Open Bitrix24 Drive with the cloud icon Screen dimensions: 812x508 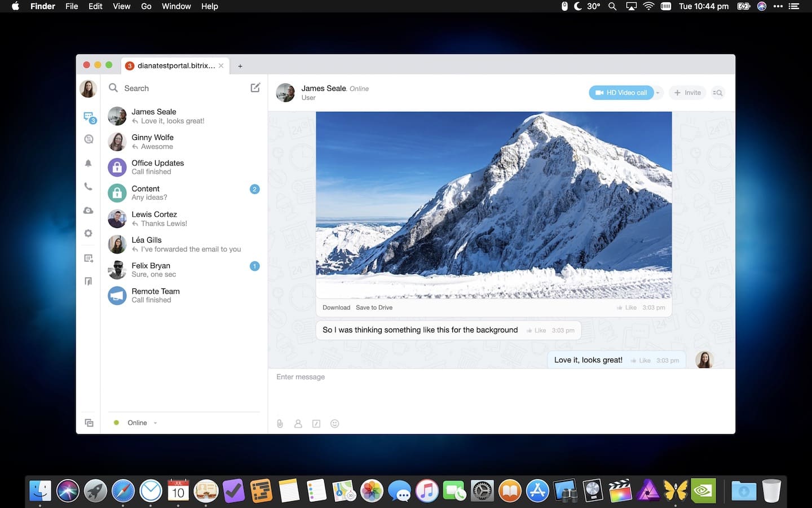point(89,210)
